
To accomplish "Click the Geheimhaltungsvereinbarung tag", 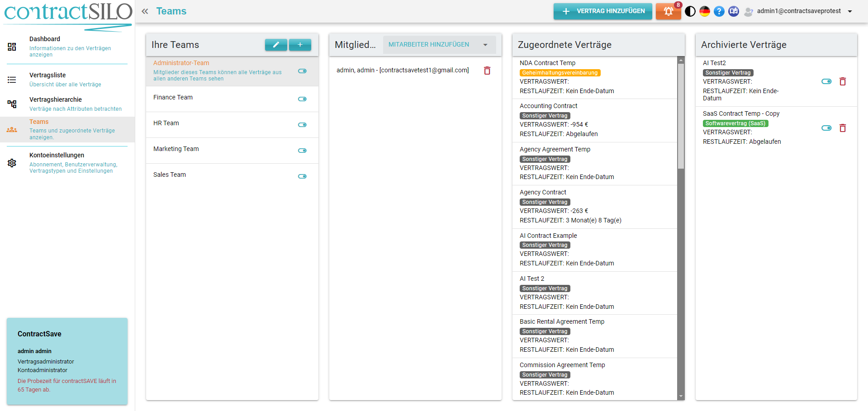I will (560, 73).
